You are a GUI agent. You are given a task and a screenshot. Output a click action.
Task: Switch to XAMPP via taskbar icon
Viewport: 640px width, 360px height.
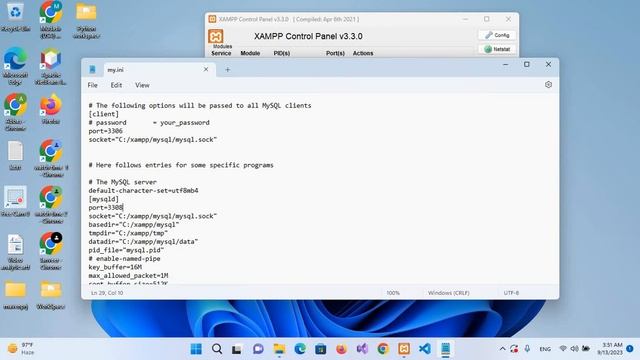pyautogui.click(x=404, y=349)
